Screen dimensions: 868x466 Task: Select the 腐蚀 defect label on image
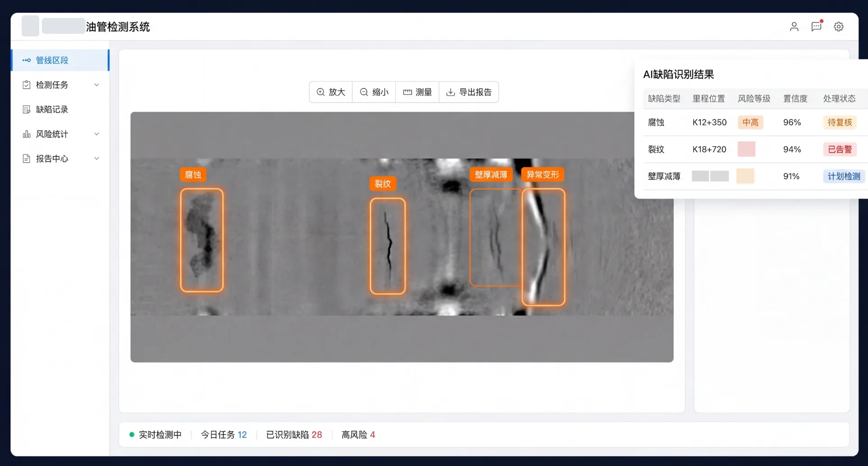coord(193,175)
